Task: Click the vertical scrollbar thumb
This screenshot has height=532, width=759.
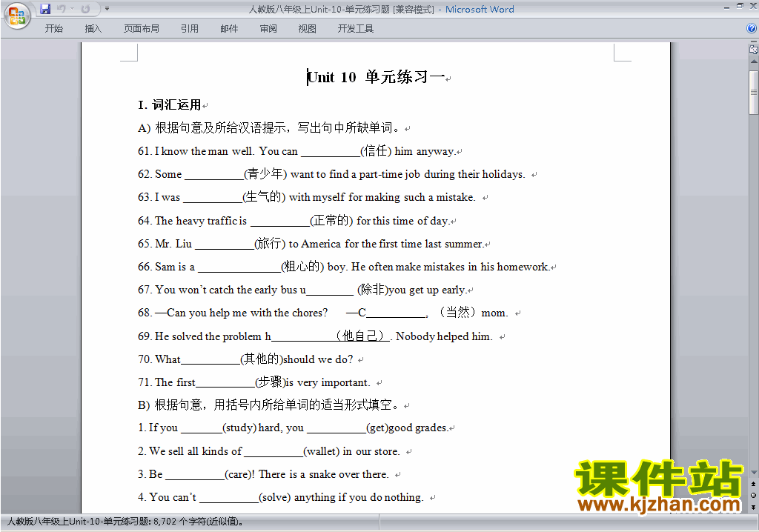Action: pyautogui.click(x=753, y=93)
